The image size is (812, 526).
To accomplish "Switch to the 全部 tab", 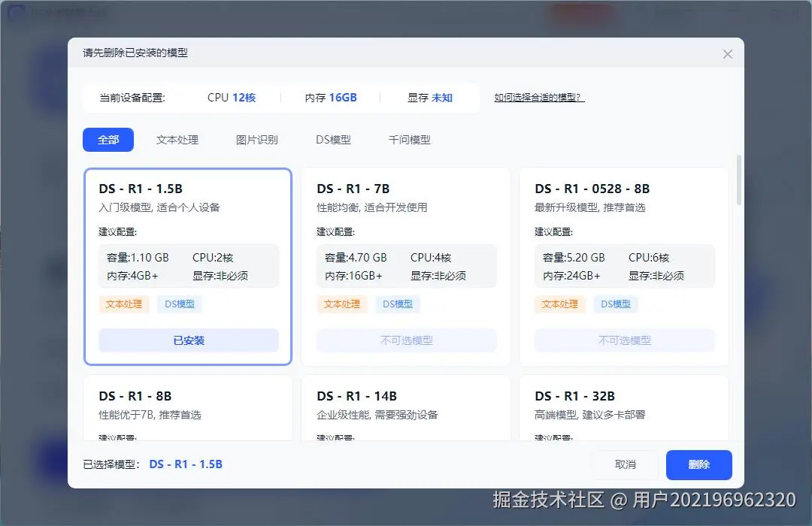I will point(108,140).
